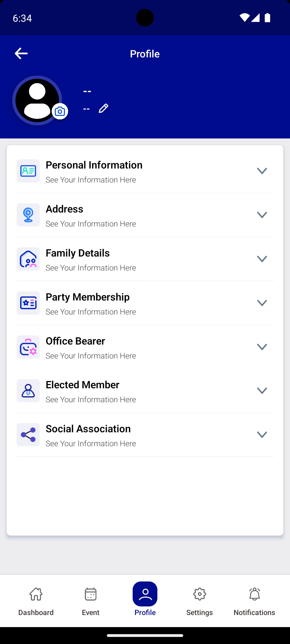Tap the Address location pin icon
This screenshot has width=290, height=644.
(28, 215)
